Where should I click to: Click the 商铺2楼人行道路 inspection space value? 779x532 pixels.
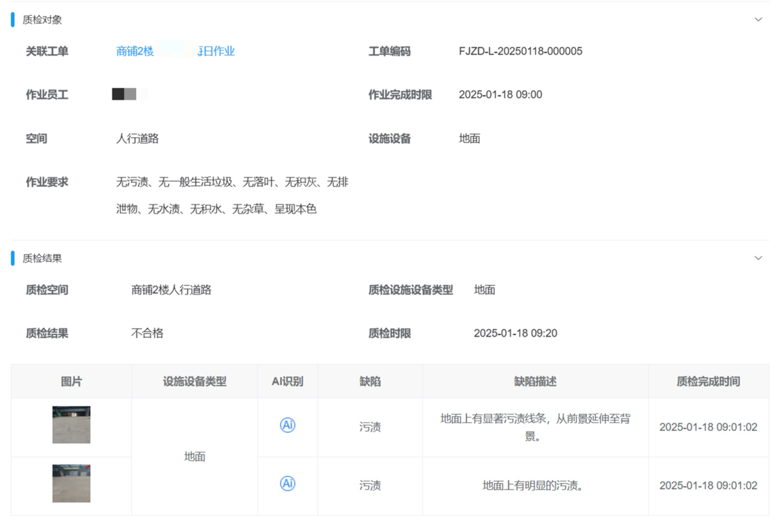click(x=171, y=290)
